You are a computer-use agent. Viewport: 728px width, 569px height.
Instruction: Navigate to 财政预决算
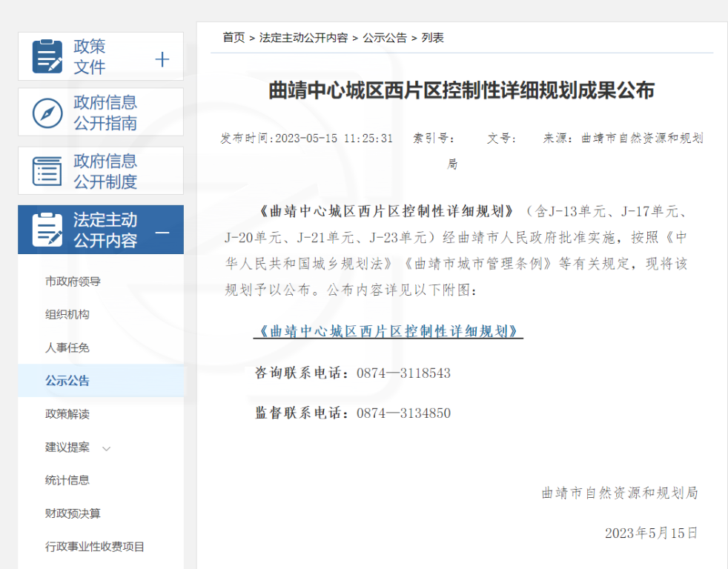(x=73, y=513)
